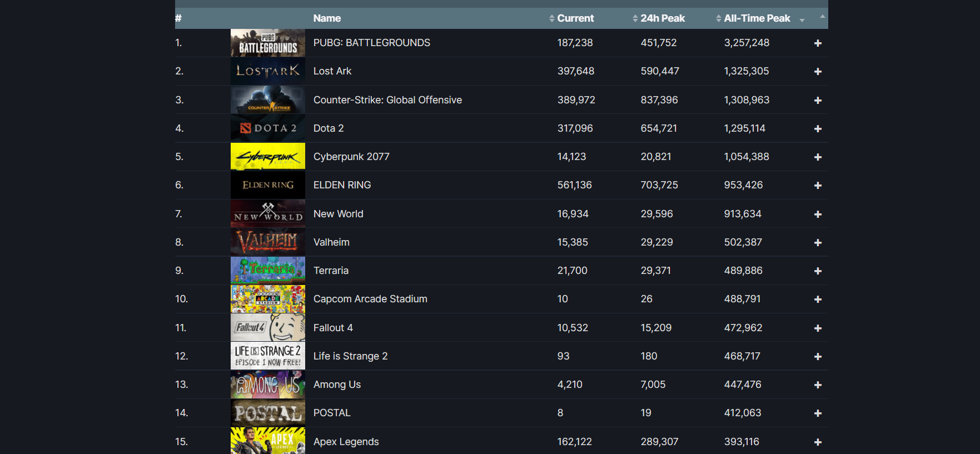Open Valheim thumbnail image

tap(268, 242)
